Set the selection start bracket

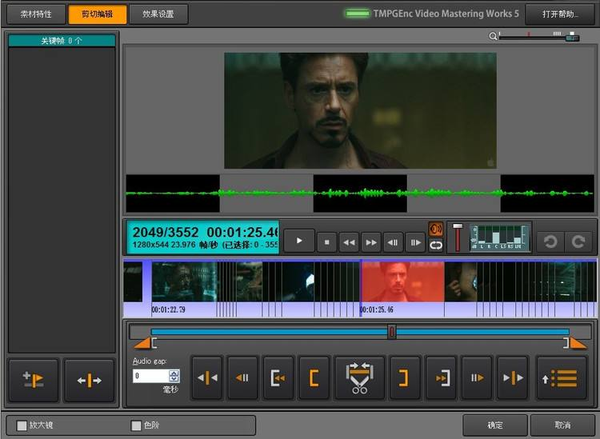click(314, 378)
